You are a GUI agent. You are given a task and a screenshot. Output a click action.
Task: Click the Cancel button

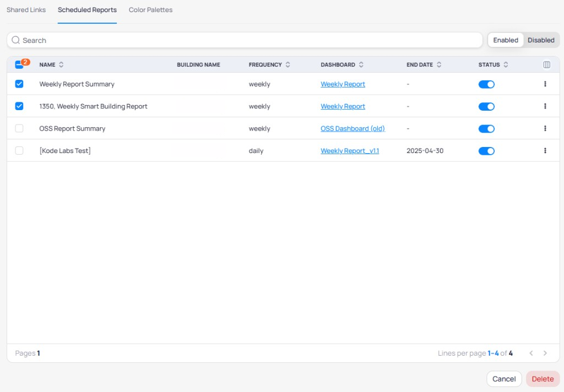click(504, 379)
